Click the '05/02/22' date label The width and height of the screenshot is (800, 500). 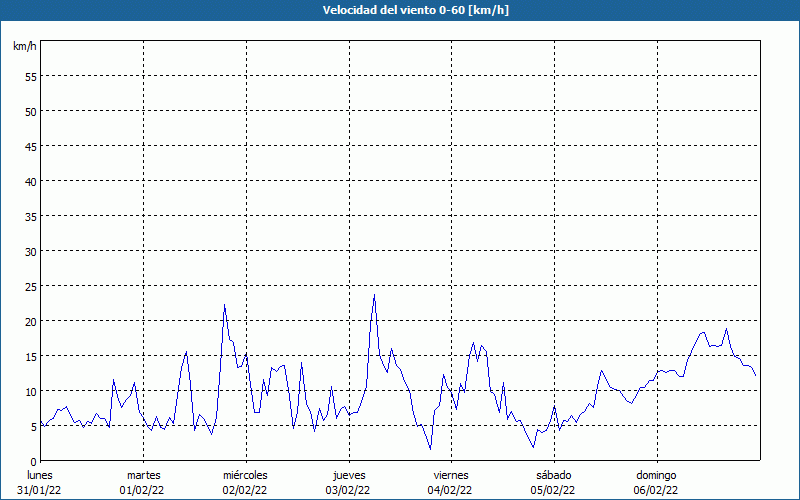coord(553,490)
